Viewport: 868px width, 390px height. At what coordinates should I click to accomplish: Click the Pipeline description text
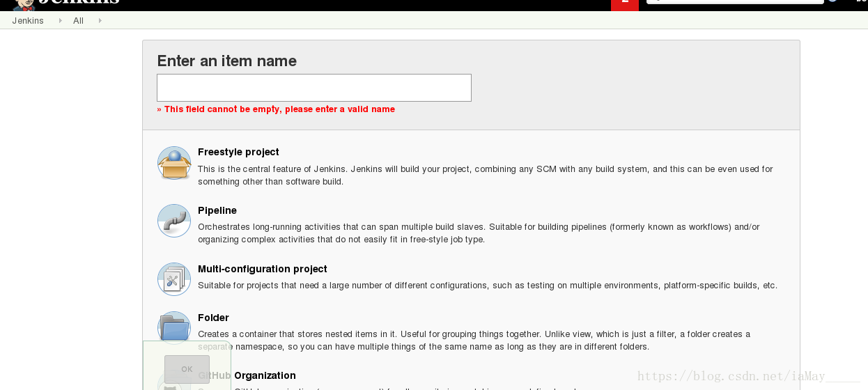click(479, 233)
